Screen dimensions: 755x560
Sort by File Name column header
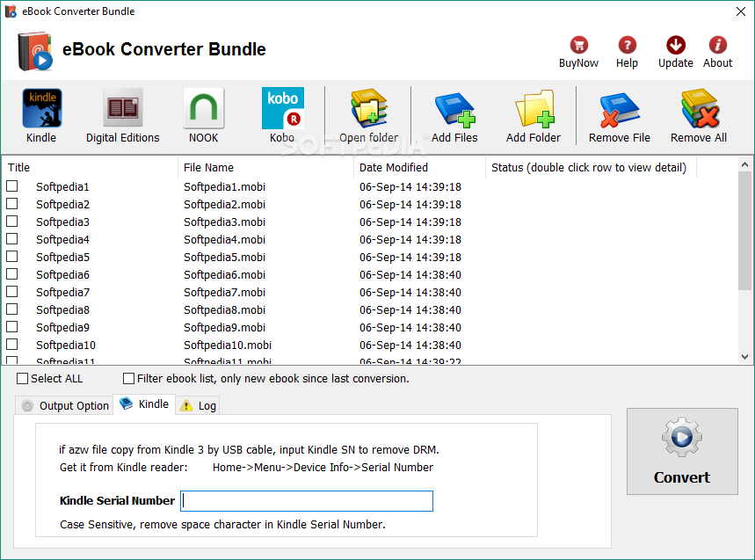point(265,167)
